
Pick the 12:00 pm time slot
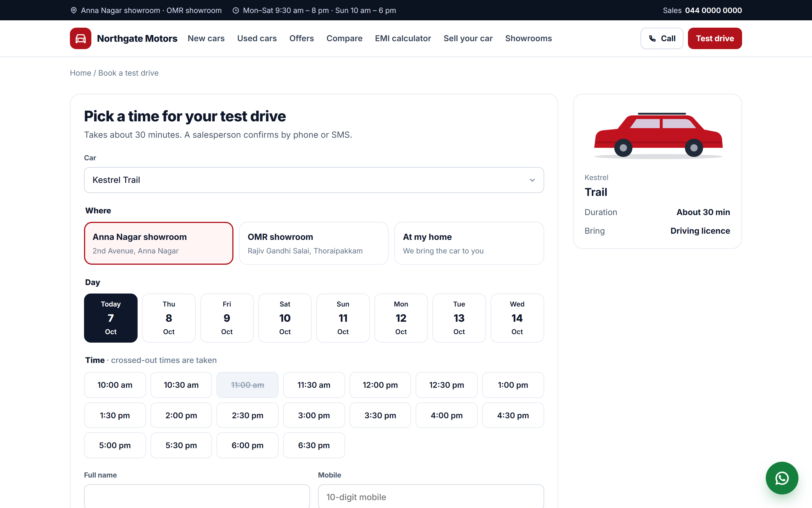pyautogui.click(x=380, y=385)
